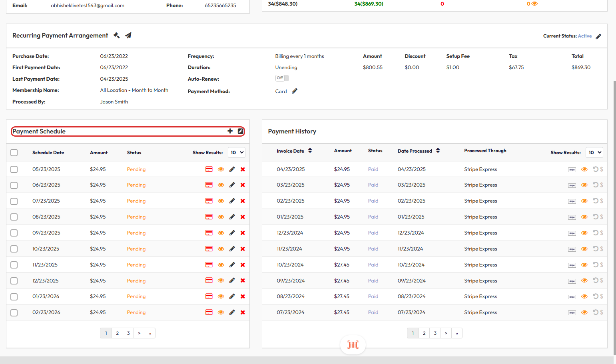The width and height of the screenshot is (616, 364).
Task: Add new payment schedule with plus icon
Action: click(230, 131)
